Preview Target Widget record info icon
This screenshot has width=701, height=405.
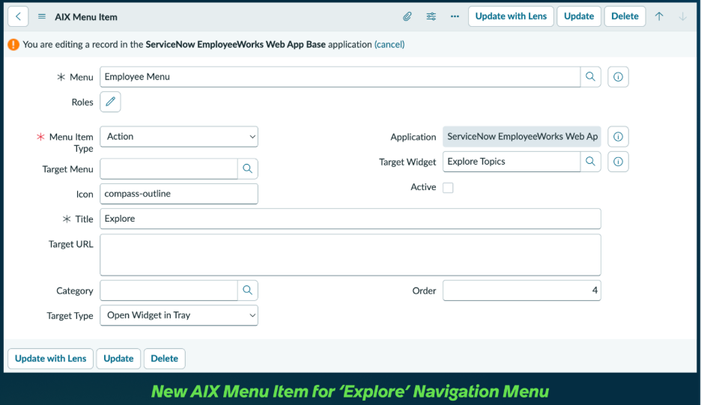click(x=618, y=162)
